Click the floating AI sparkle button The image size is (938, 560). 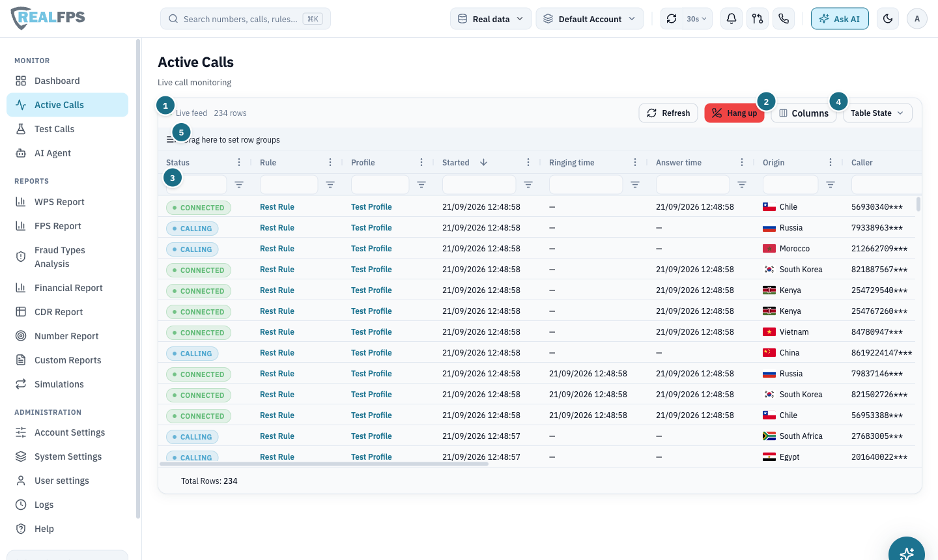(907, 551)
